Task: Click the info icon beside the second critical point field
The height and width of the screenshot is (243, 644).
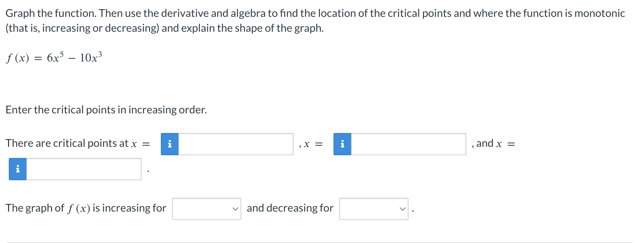Action: click(x=342, y=144)
